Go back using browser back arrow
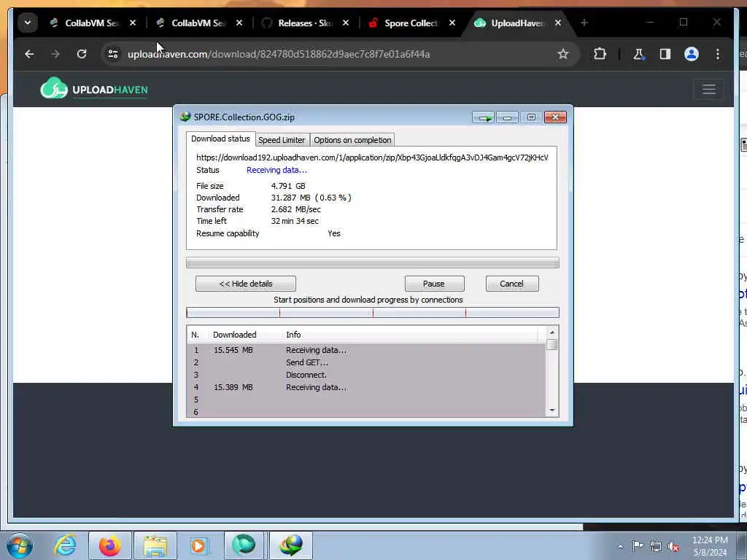747x560 pixels. pyautogui.click(x=29, y=54)
